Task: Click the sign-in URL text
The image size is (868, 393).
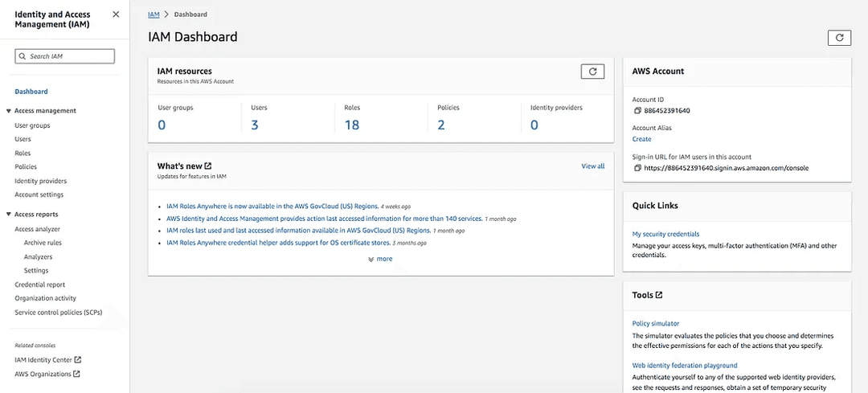Action: click(727, 168)
